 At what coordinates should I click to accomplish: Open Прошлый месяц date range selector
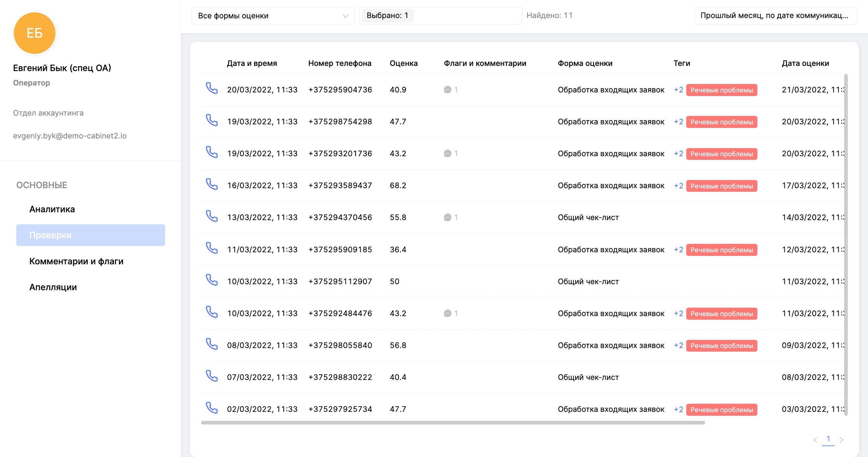(775, 16)
